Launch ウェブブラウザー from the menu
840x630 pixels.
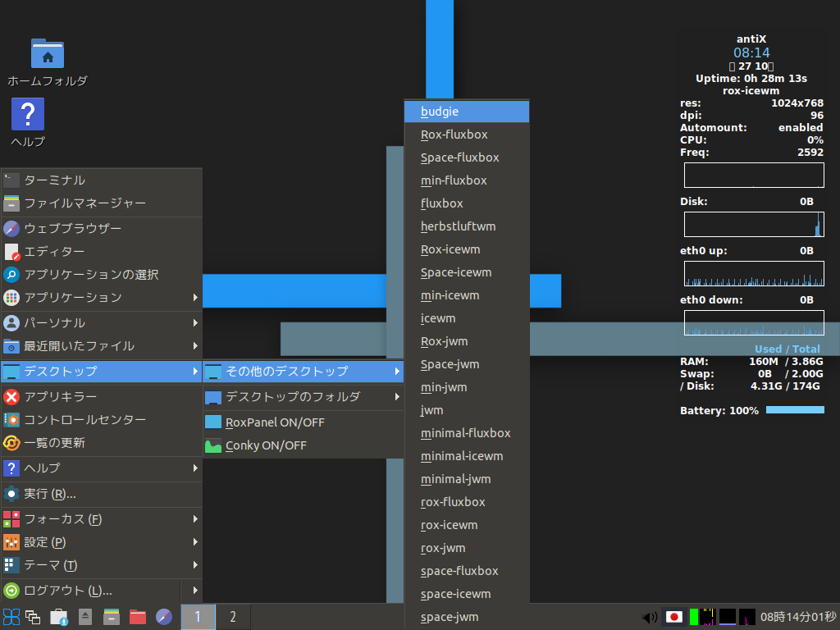(x=102, y=228)
